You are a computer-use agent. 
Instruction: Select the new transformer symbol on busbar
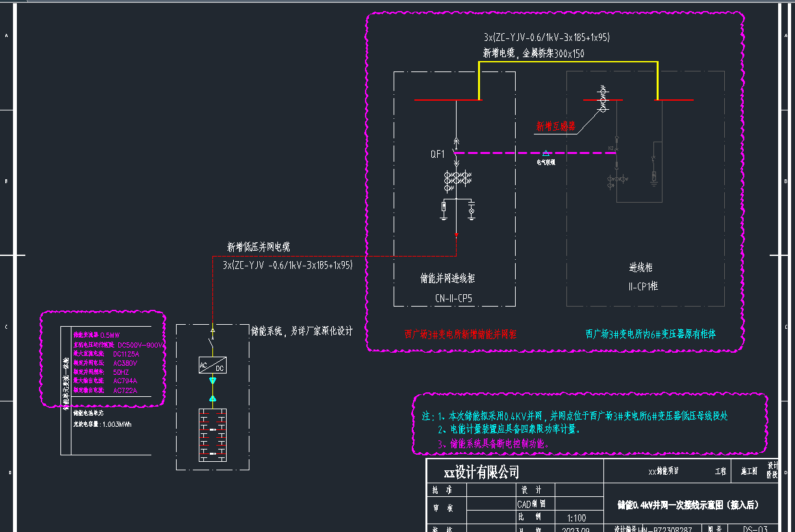pos(602,99)
